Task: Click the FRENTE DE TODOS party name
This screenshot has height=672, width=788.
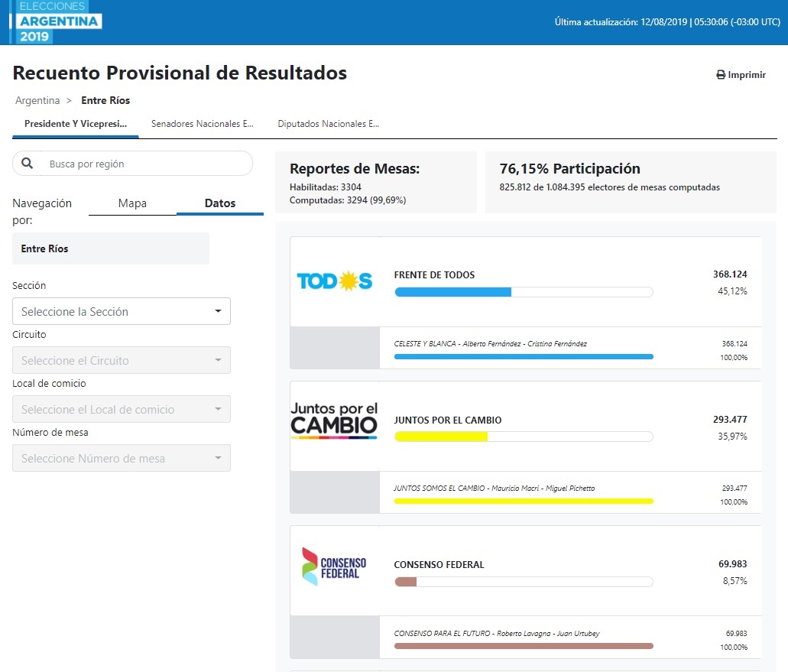Action: tap(434, 275)
